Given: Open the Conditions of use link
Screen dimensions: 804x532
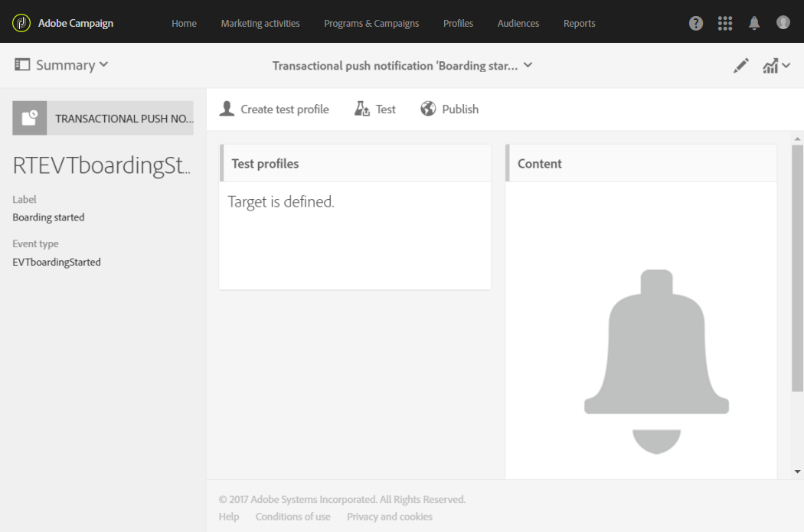Looking at the screenshot, I should click(293, 517).
